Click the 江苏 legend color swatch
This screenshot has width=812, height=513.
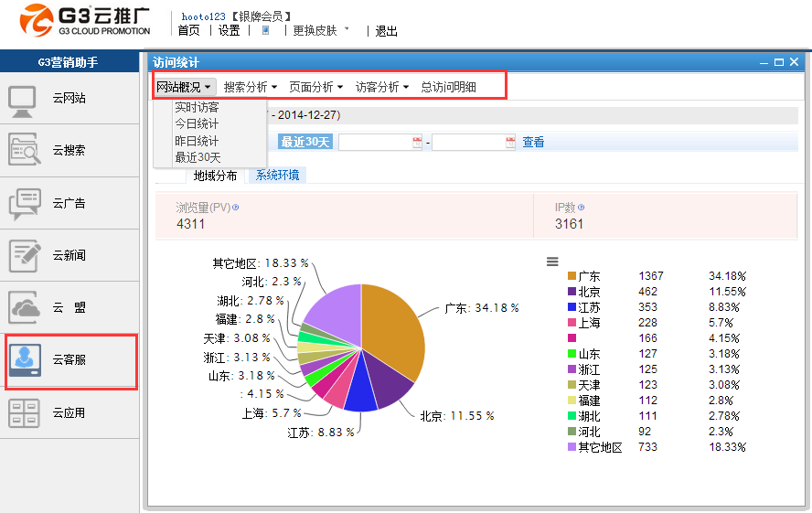click(x=572, y=307)
